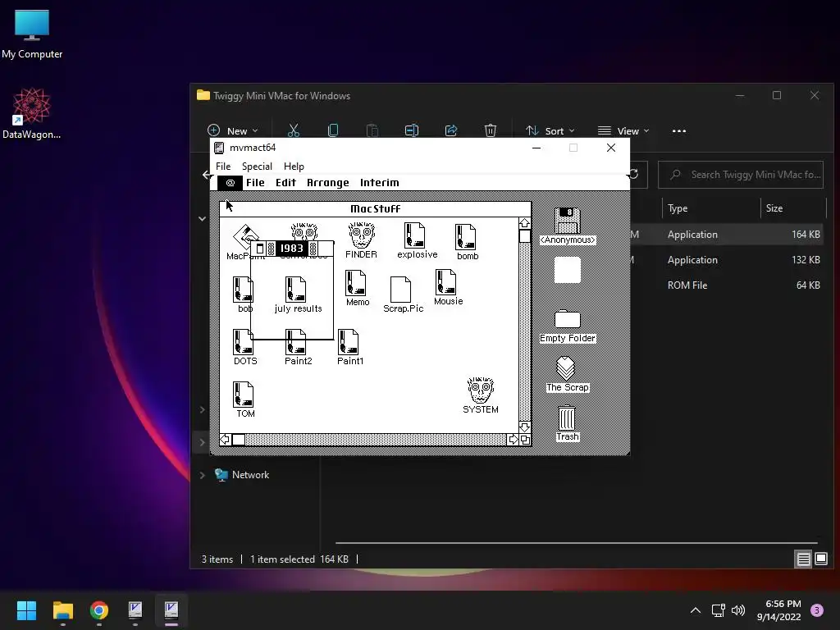Select the july results document icon

(x=295, y=290)
